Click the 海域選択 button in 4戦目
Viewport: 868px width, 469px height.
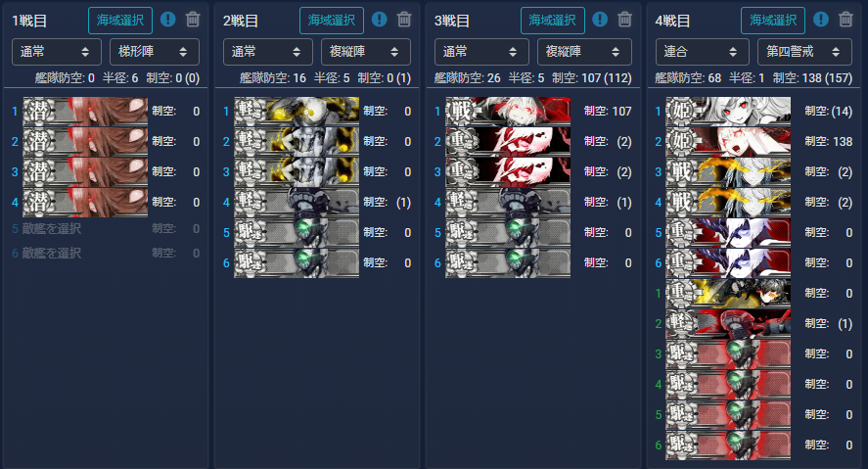point(773,21)
